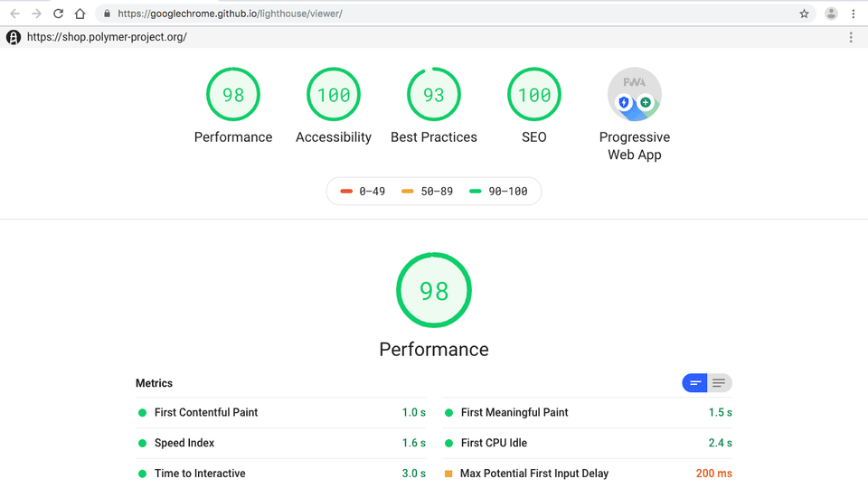This screenshot has height=488, width=868.
Task: Jump to the Accessibility score gauge
Action: pyautogui.click(x=334, y=95)
